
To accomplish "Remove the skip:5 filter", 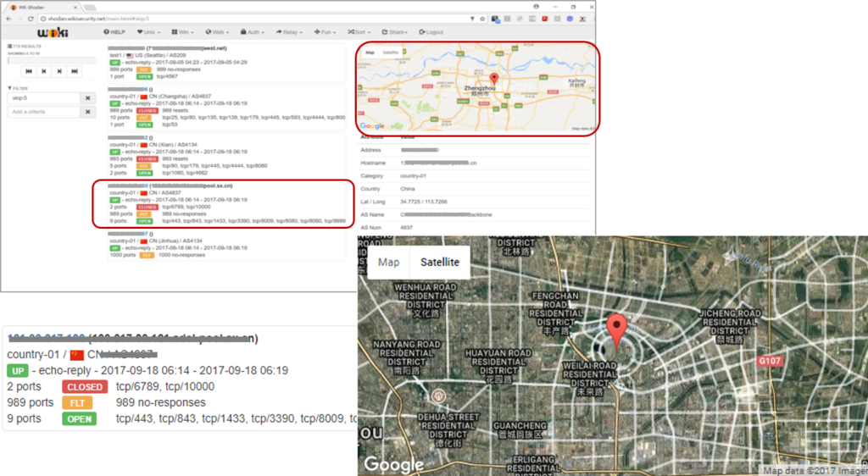I will pyautogui.click(x=87, y=98).
